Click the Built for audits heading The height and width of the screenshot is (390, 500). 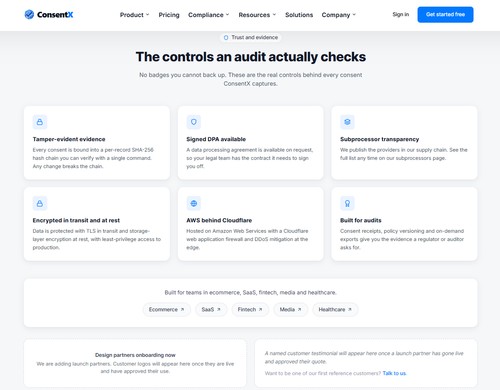tap(361, 220)
